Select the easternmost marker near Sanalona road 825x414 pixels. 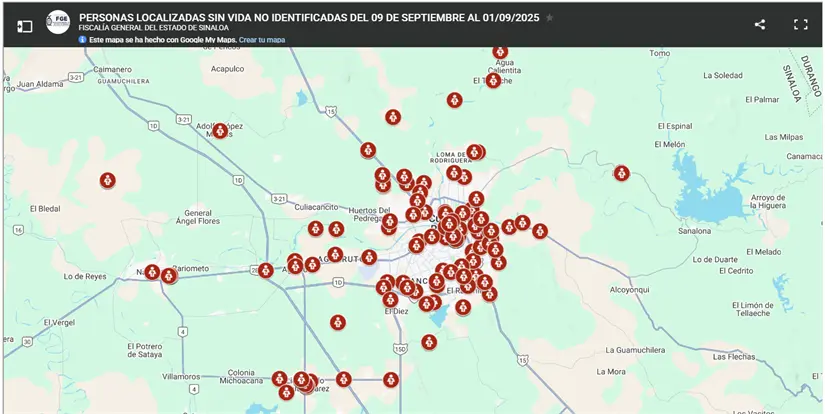click(x=540, y=231)
